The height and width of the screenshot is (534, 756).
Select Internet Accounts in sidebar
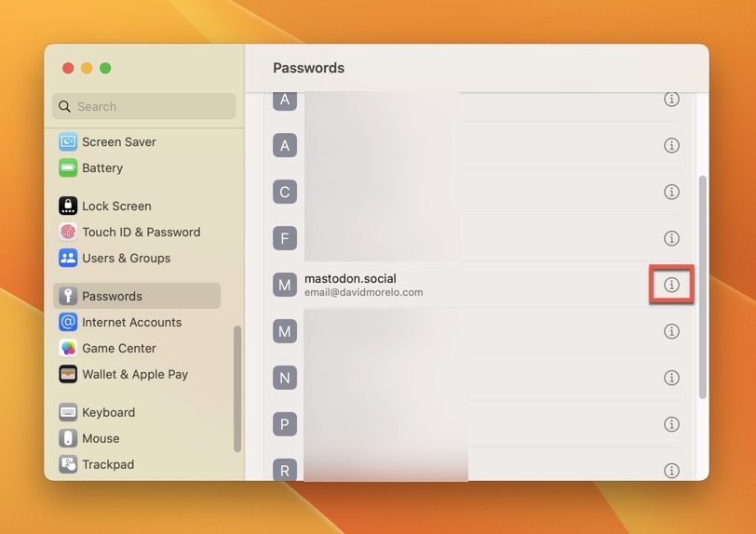tap(137, 322)
